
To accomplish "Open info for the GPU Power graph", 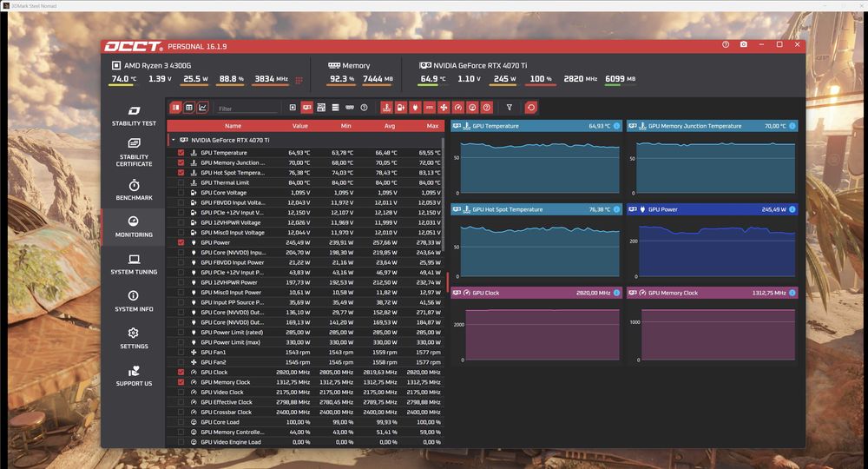I will coord(792,209).
